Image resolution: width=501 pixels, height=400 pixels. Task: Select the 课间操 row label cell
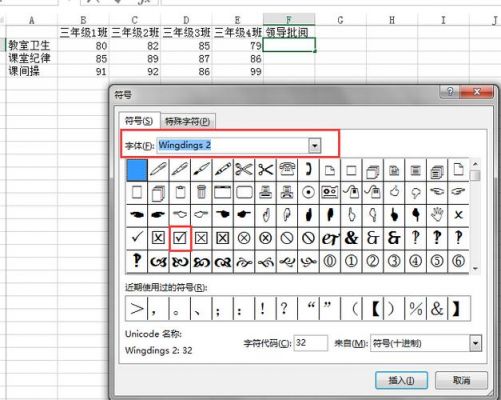click(32, 71)
